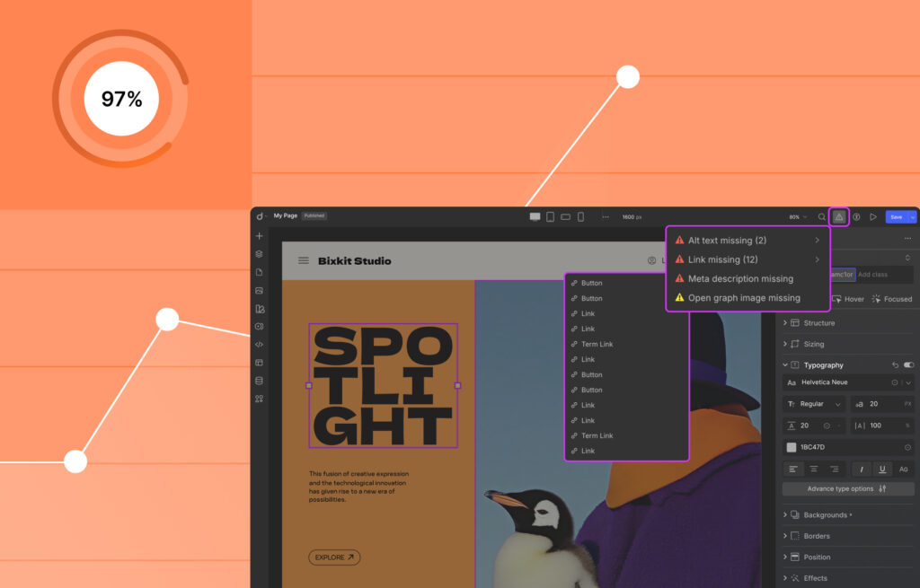The image size is (920, 588).
Task: Open the Regular font weight dropdown
Action: coord(813,404)
